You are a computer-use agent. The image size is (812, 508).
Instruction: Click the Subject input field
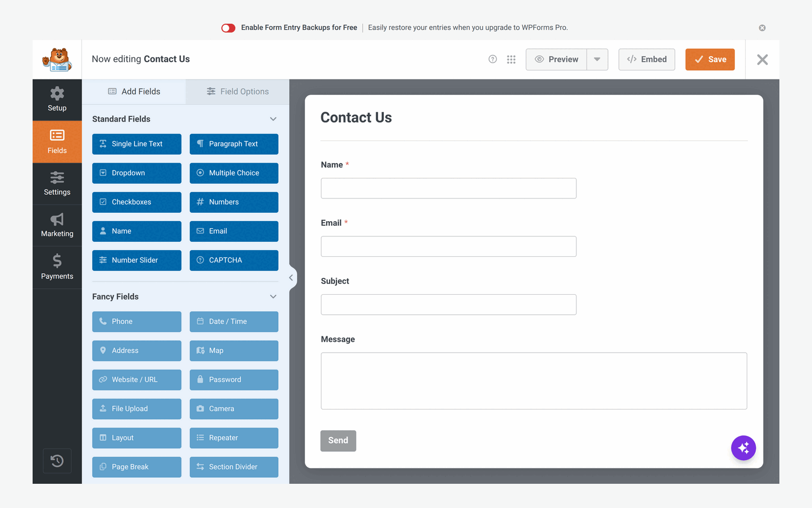tap(449, 305)
